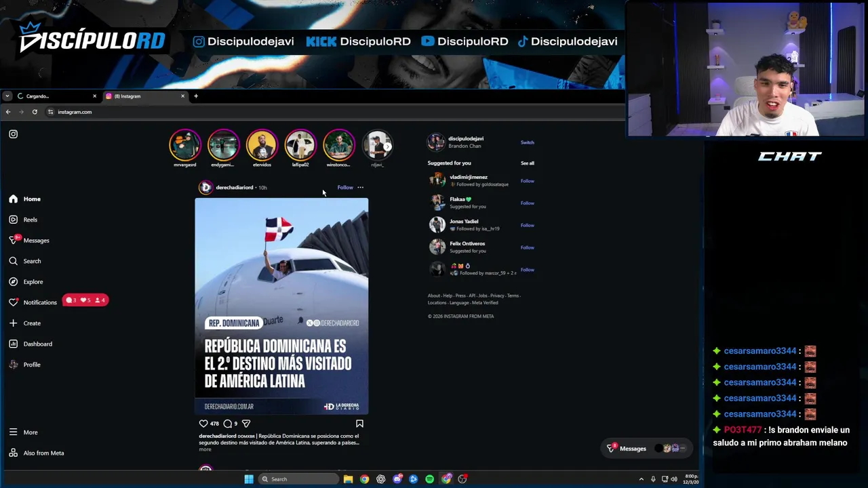868x488 pixels.
Task: Open Messages in the left sidebar
Action: [x=29, y=241]
